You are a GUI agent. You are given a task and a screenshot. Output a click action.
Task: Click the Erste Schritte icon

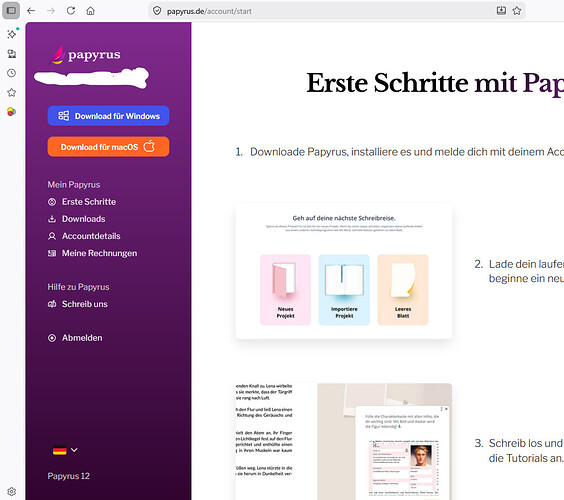tap(52, 202)
